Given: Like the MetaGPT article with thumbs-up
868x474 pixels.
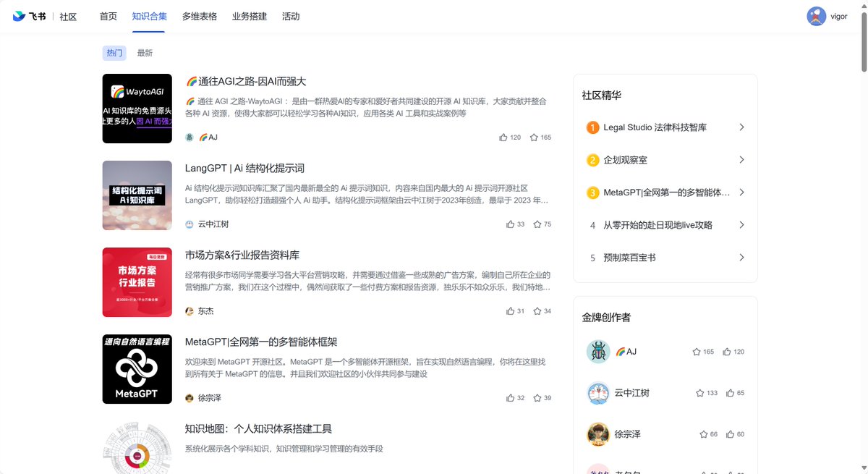Looking at the screenshot, I should (x=511, y=398).
